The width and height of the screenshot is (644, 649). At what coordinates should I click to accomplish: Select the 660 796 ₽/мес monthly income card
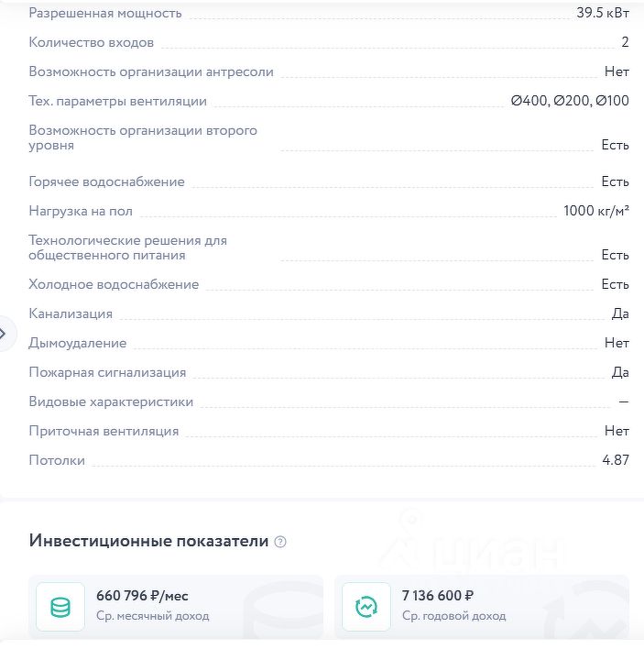pyautogui.click(x=176, y=605)
